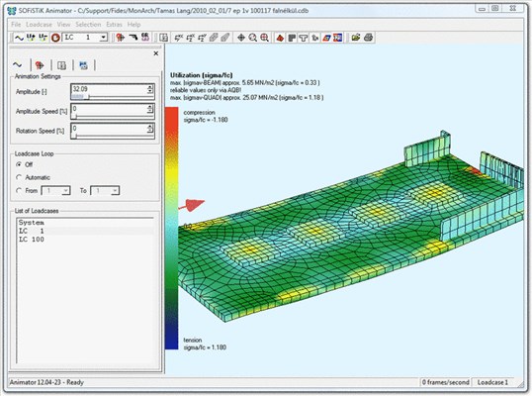Click the wave animation icon in the top toolbar
Image resolution: width=532 pixels, height=396 pixels.
(20, 38)
